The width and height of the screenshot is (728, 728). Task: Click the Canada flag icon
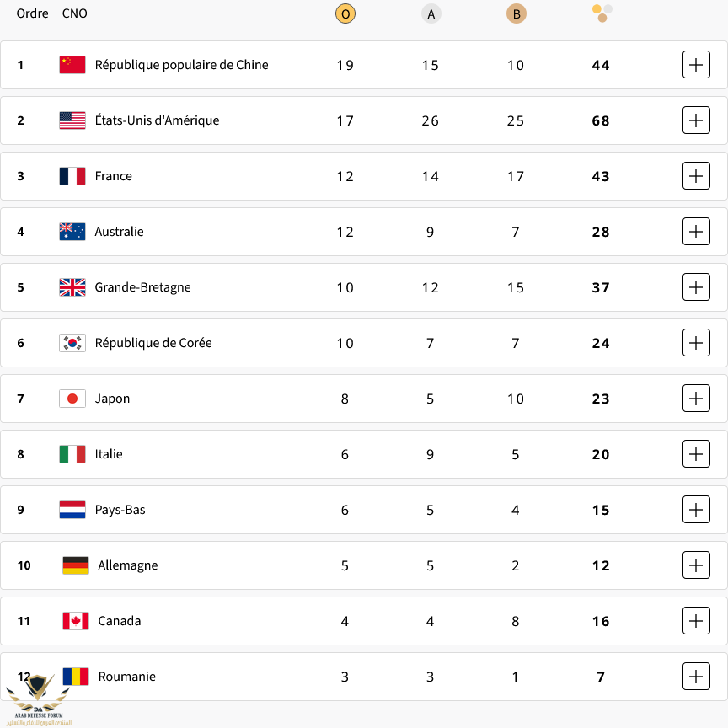tap(76, 621)
